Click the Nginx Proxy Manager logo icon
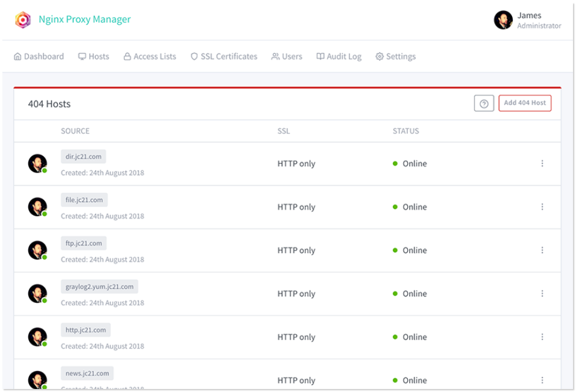Screen dimensions: 576x392 (x=23, y=20)
